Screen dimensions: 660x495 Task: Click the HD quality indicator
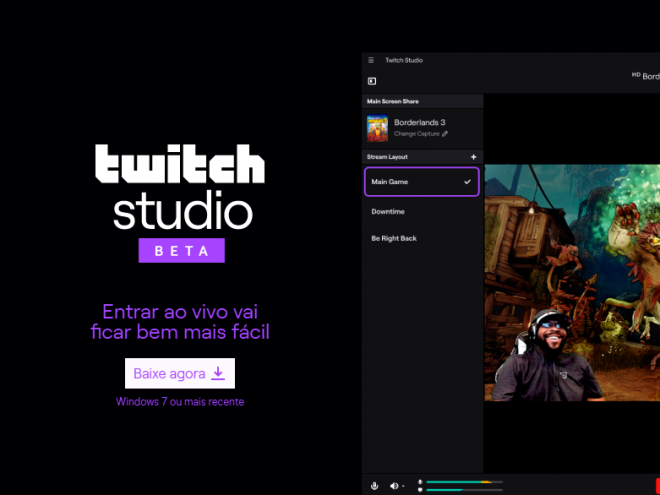coord(636,75)
